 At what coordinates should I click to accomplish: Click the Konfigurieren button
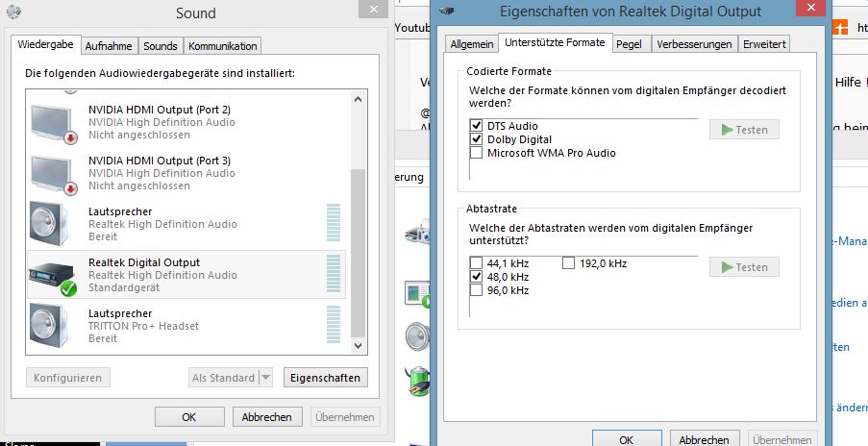(67, 378)
